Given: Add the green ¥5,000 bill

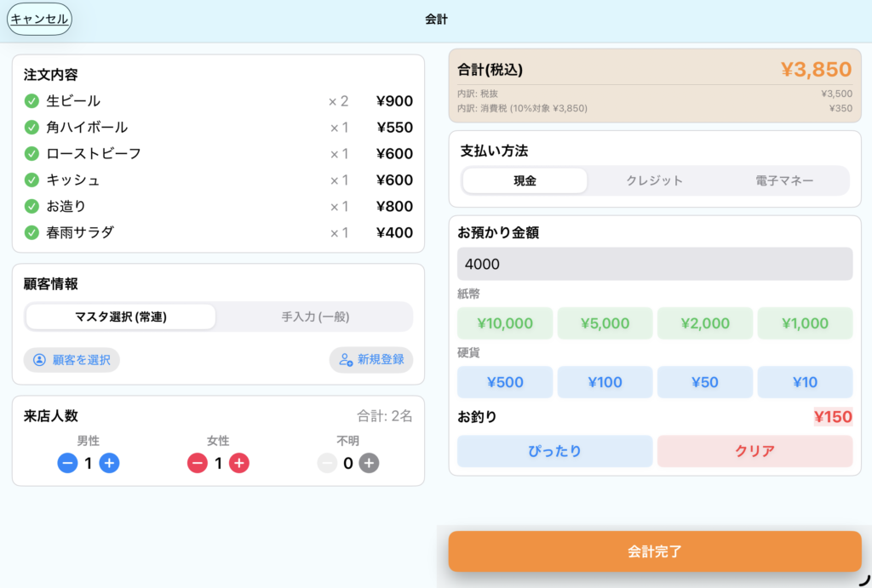Looking at the screenshot, I should pyautogui.click(x=605, y=323).
